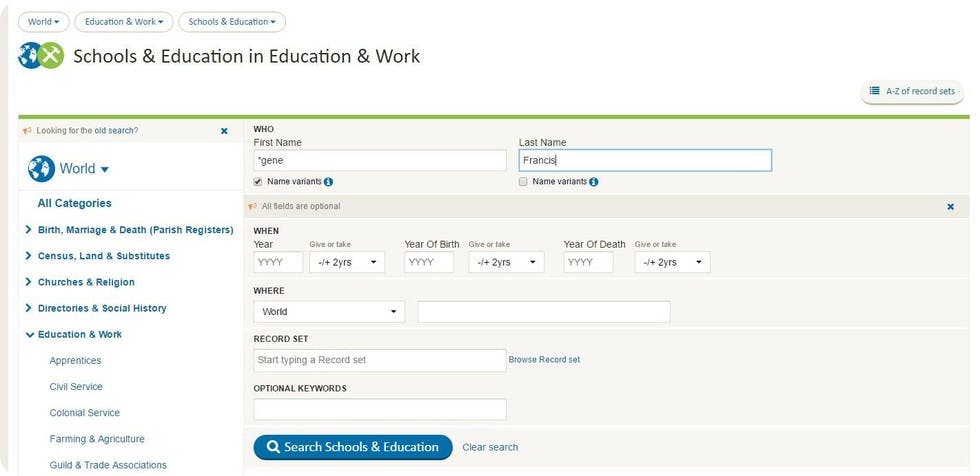Click the globe icon beside World heading
Viewport: 980px width, 476px height.
pyautogui.click(x=41, y=169)
